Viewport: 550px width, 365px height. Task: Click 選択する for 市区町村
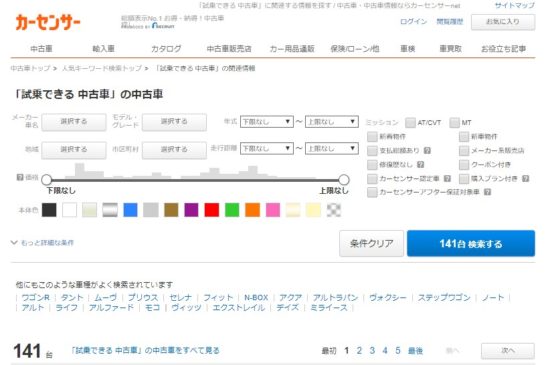tap(174, 150)
